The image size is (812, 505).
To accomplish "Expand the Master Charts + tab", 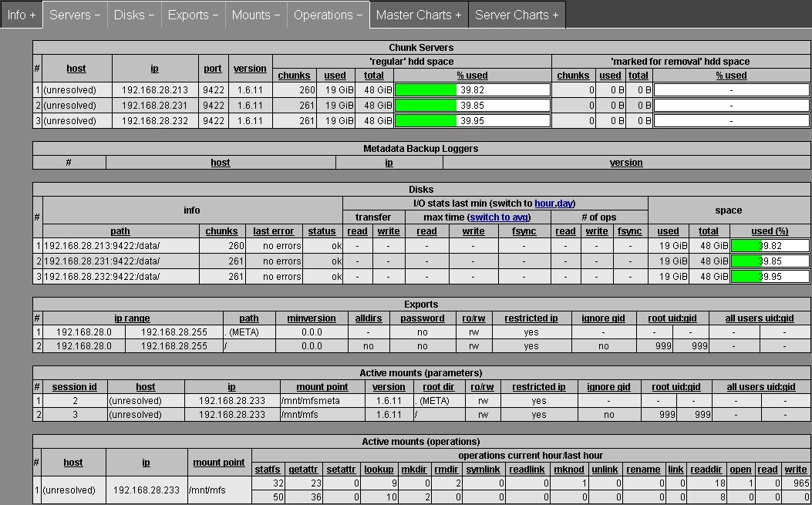I will (419, 15).
